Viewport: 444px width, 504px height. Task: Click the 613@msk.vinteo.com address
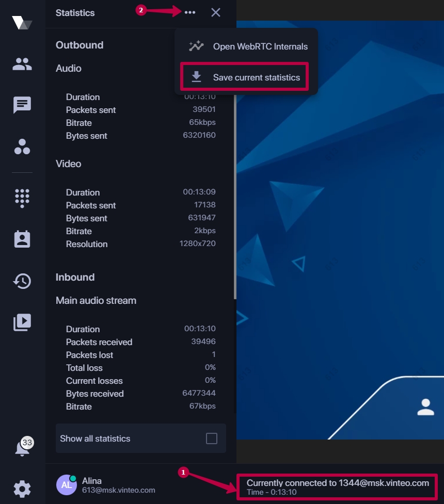[118, 490]
